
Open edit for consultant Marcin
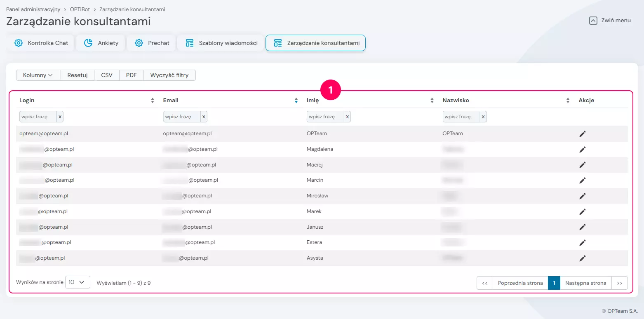582,180
